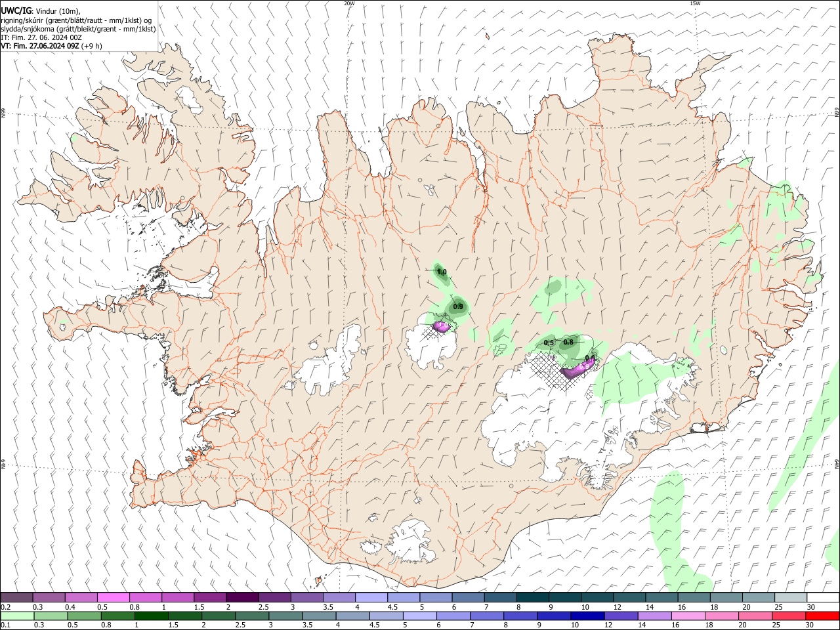Choose the 1.5 purple swatch on upper scale
The width and height of the screenshot is (840, 630).
pos(210,597)
